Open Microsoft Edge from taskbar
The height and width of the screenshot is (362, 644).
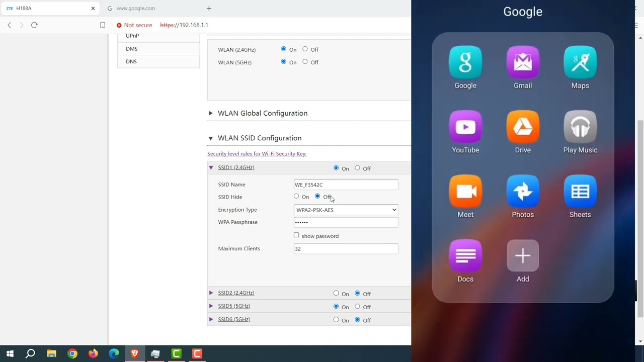click(x=114, y=354)
